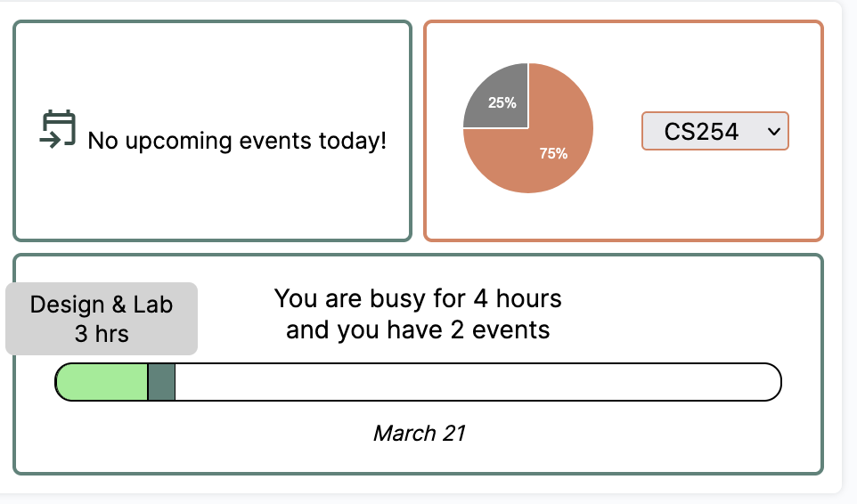Click the "25%" label on the pie chart
Screen dimensions: 857x504
(x=502, y=102)
